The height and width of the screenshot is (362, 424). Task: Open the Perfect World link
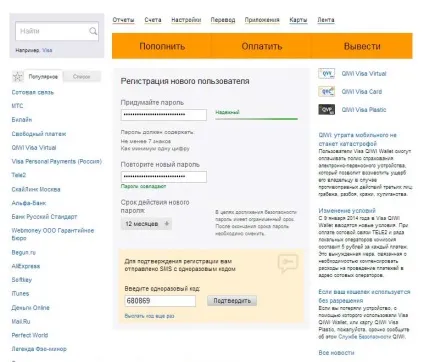[x=30, y=335]
